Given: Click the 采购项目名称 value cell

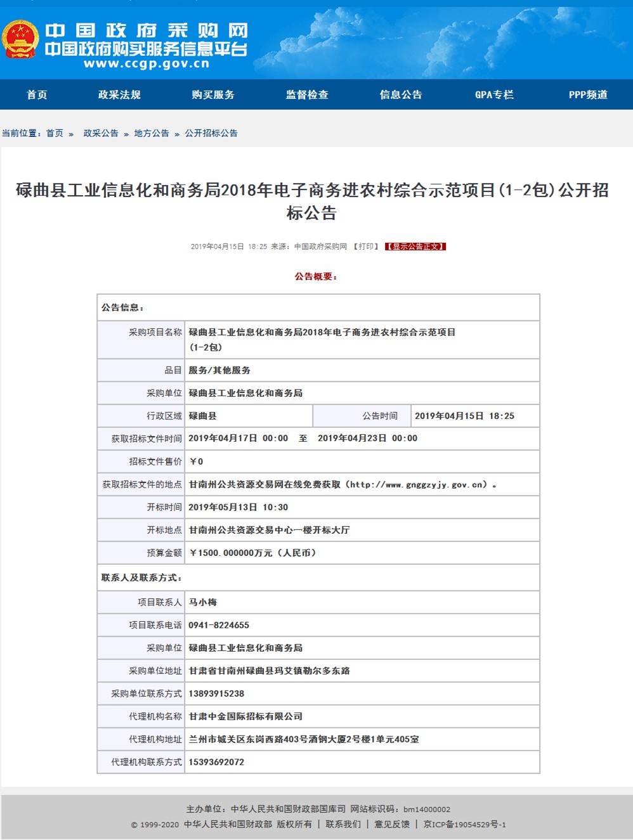Looking at the screenshot, I should tap(362, 340).
